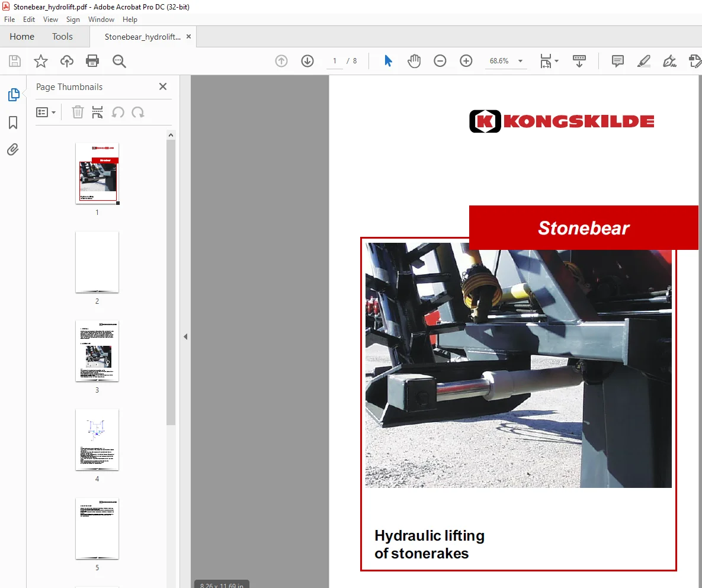Open the File menu
Screen dimensions: 702x588
tap(9, 19)
